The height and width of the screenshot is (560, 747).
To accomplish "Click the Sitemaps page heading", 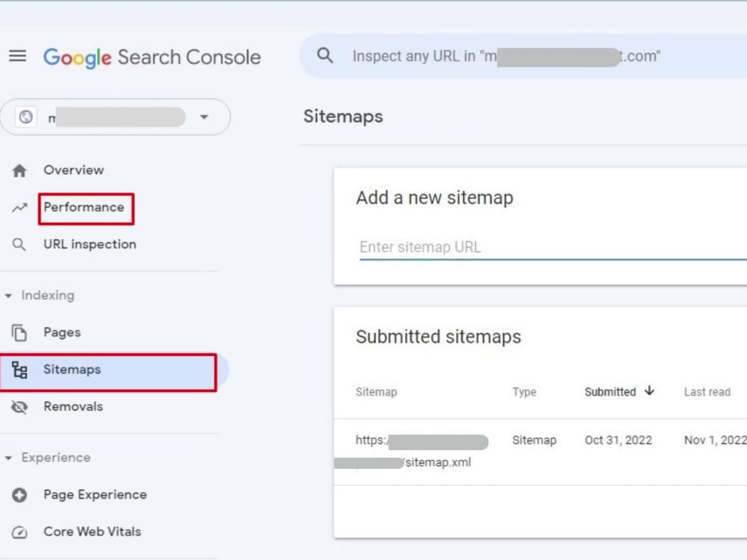I will click(x=343, y=116).
